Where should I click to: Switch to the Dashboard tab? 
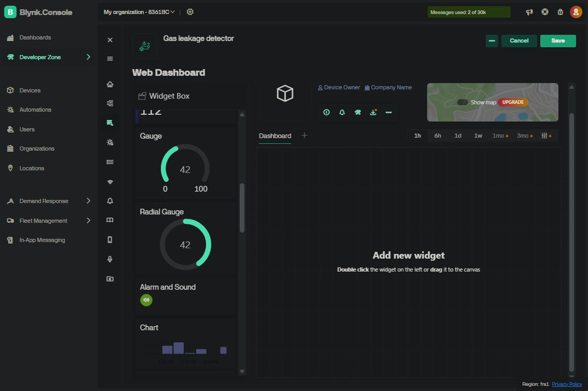point(275,136)
